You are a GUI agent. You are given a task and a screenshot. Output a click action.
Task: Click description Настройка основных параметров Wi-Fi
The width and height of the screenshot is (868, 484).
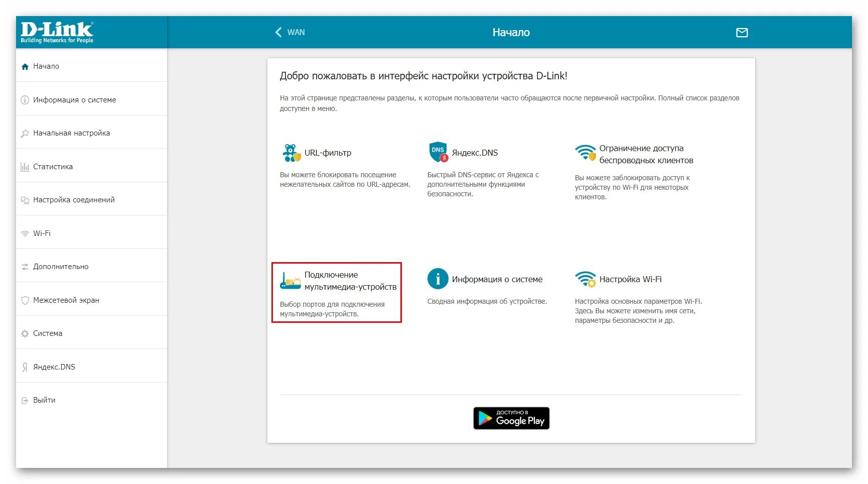point(638,311)
